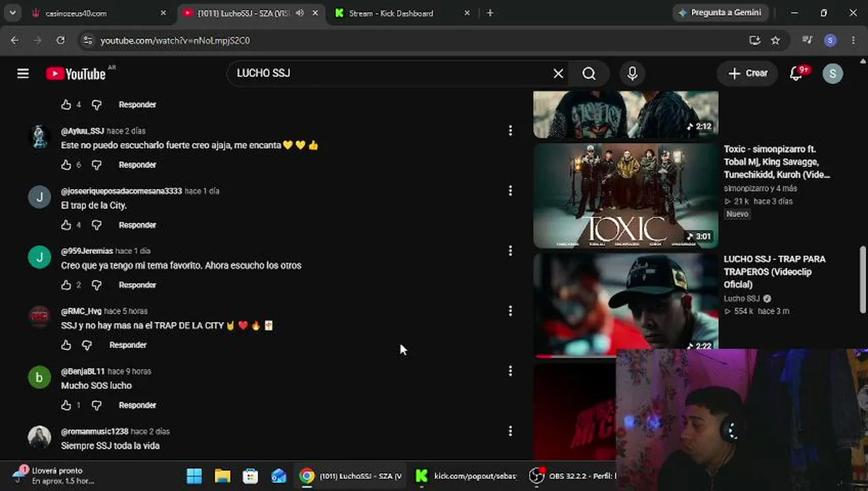Click Pregunta a Gemini button
Viewport: 868px width, 491px height.
point(721,13)
